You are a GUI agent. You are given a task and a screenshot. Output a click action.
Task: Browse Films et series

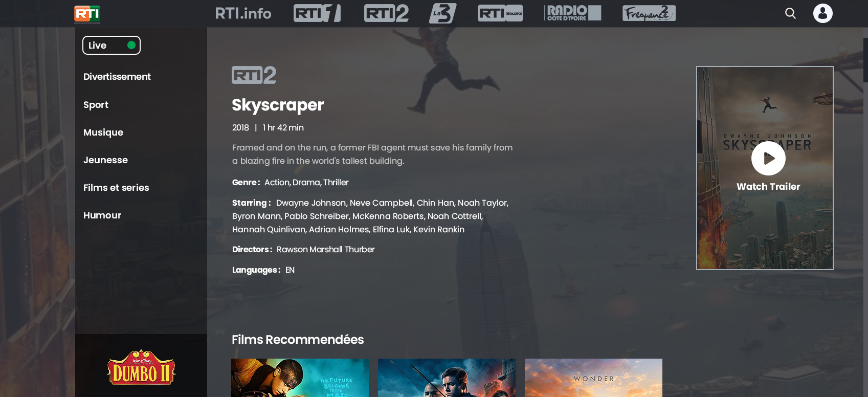click(x=116, y=188)
